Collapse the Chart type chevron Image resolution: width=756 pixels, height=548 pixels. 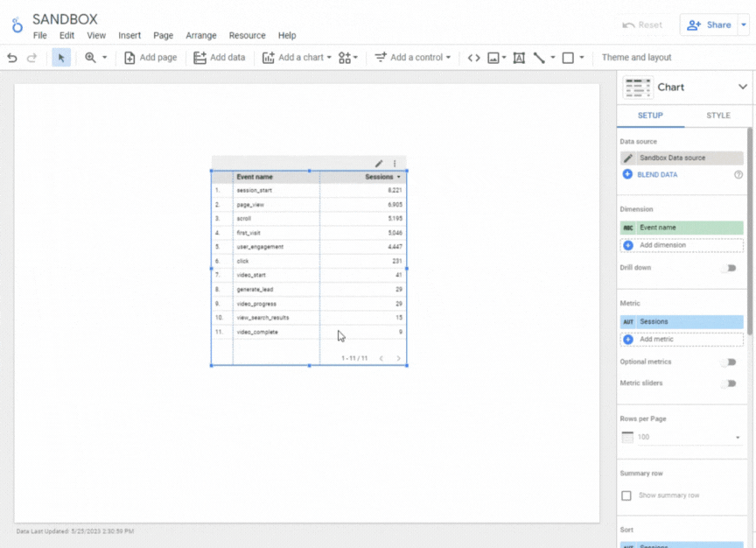743,87
